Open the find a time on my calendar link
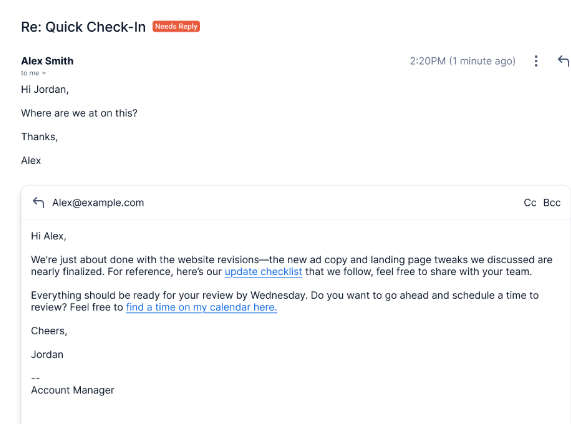571x424 pixels. point(201,307)
